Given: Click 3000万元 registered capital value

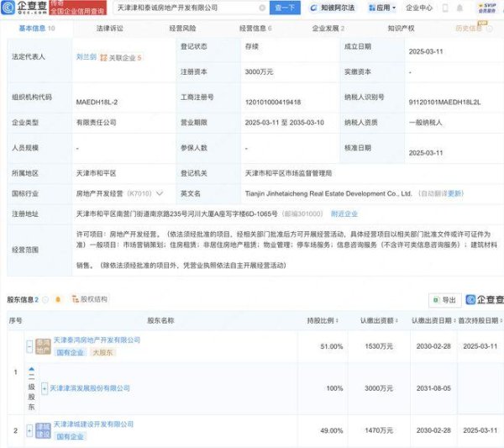Looking at the screenshot, I should 259,71.
